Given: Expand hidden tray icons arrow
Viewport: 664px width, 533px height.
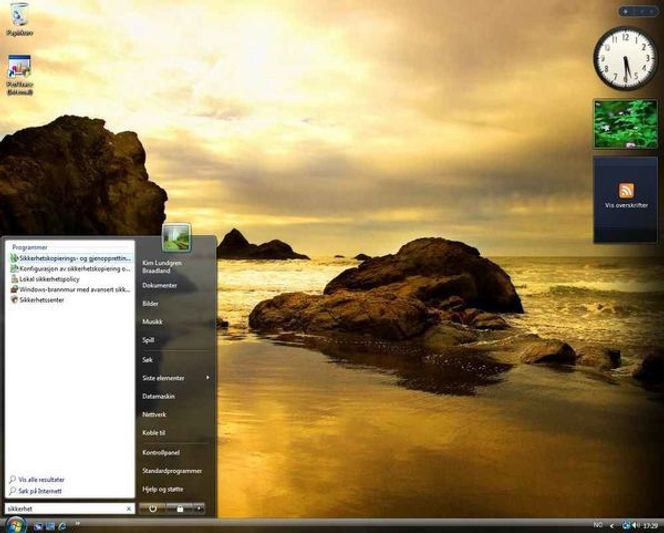Looking at the screenshot, I should click(612, 526).
